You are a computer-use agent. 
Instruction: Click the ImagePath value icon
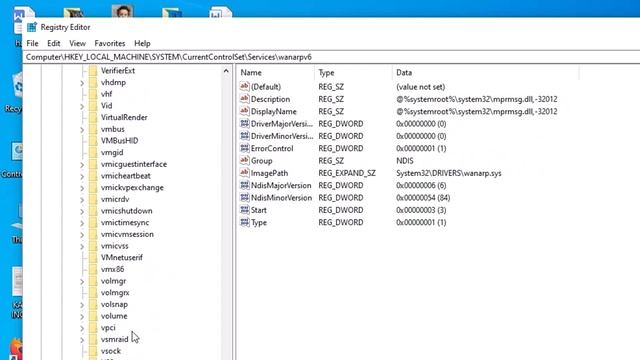click(x=244, y=172)
